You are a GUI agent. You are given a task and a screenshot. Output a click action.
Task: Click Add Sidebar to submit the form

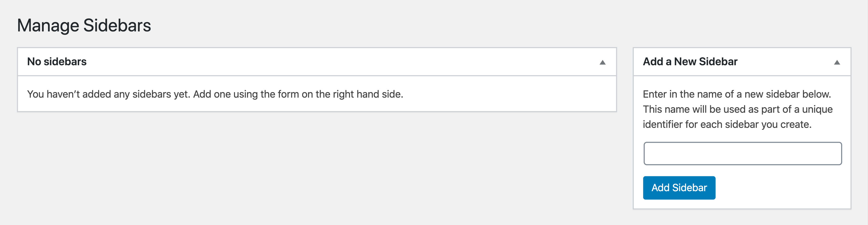coord(679,188)
